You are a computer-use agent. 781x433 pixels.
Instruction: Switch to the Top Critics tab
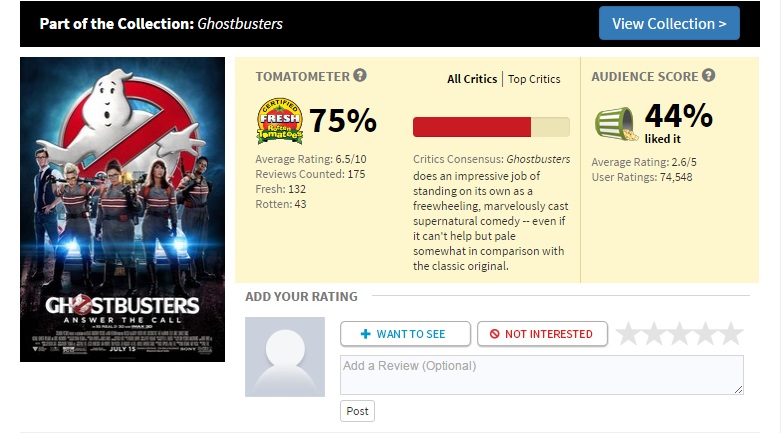coord(534,79)
